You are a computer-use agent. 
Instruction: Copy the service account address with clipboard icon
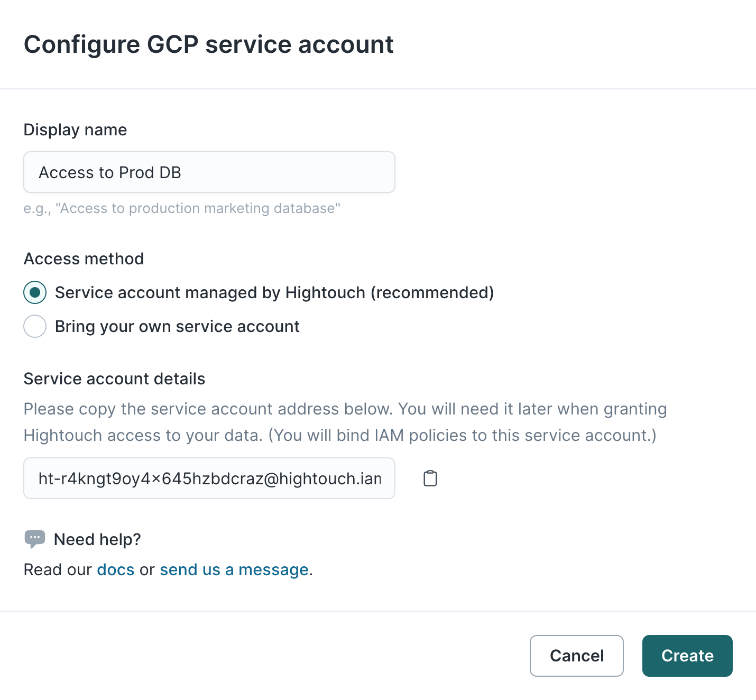click(x=430, y=478)
